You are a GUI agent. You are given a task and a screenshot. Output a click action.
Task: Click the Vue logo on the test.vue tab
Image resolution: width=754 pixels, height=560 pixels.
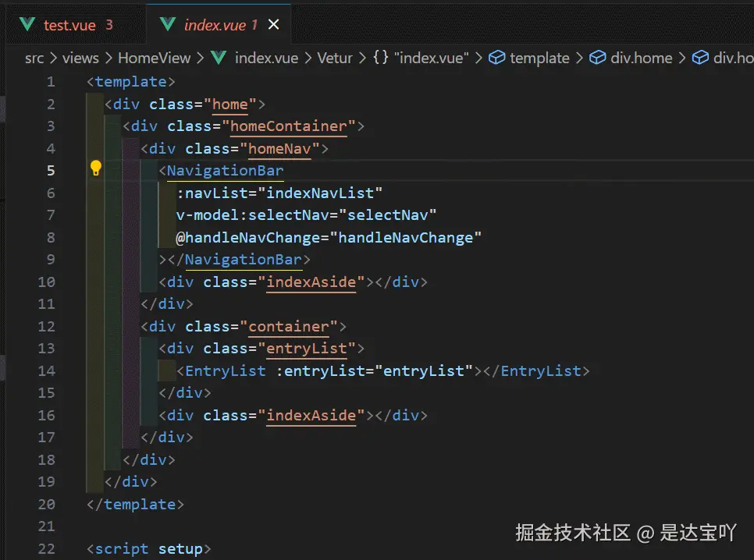coord(27,24)
